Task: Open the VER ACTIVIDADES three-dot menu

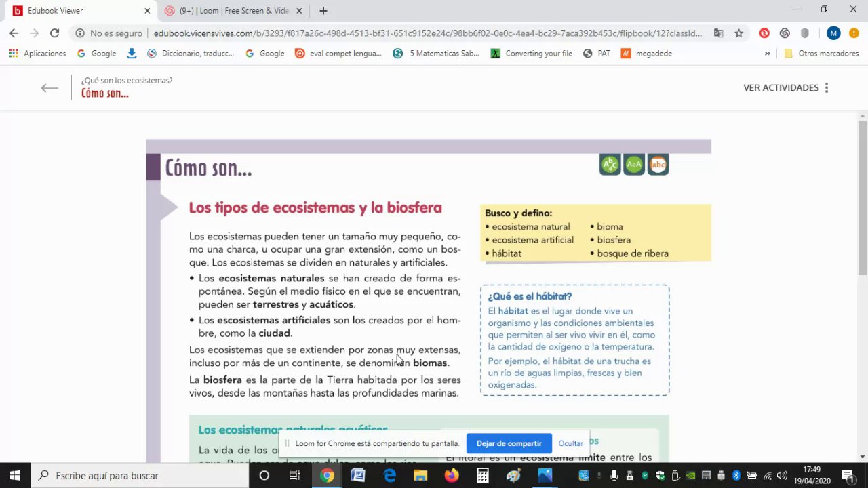Action: pos(827,87)
